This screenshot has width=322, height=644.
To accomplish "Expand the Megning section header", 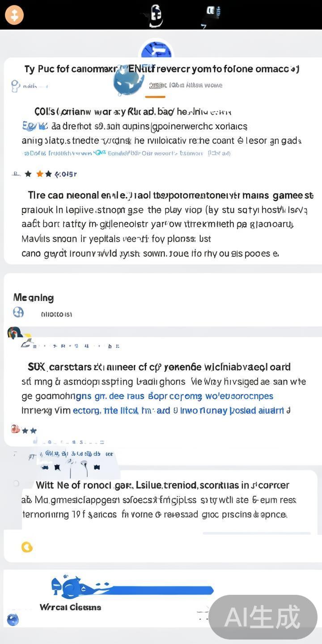I will point(34,298).
